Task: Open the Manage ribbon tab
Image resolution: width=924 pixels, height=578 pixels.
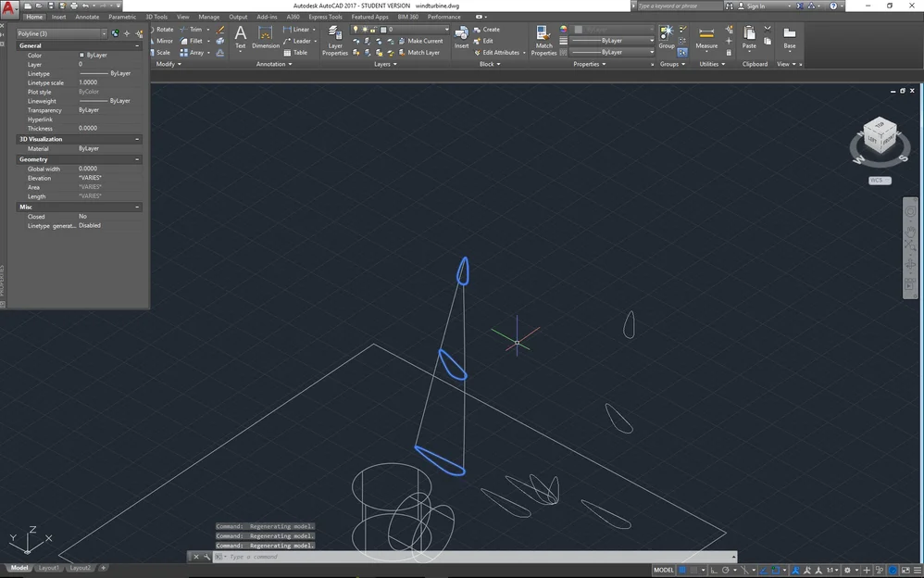Action: pos(208,17)
